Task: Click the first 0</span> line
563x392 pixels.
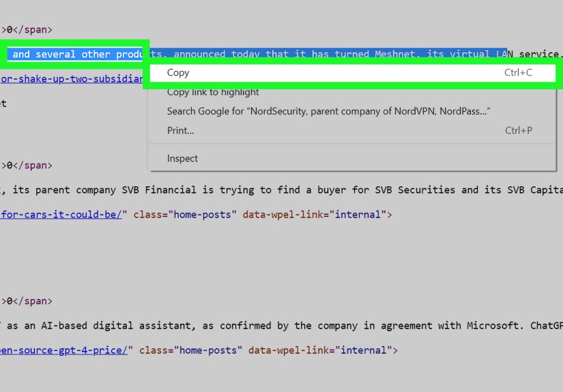Action: 27,30
